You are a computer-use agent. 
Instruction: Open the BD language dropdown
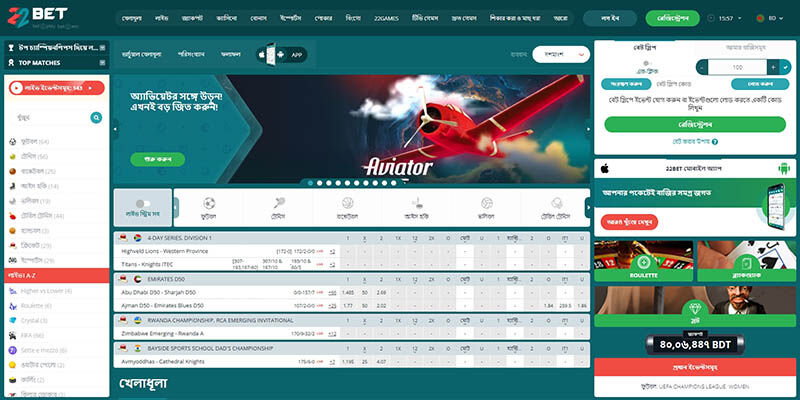pyautogui.click(x=776, y=18)
